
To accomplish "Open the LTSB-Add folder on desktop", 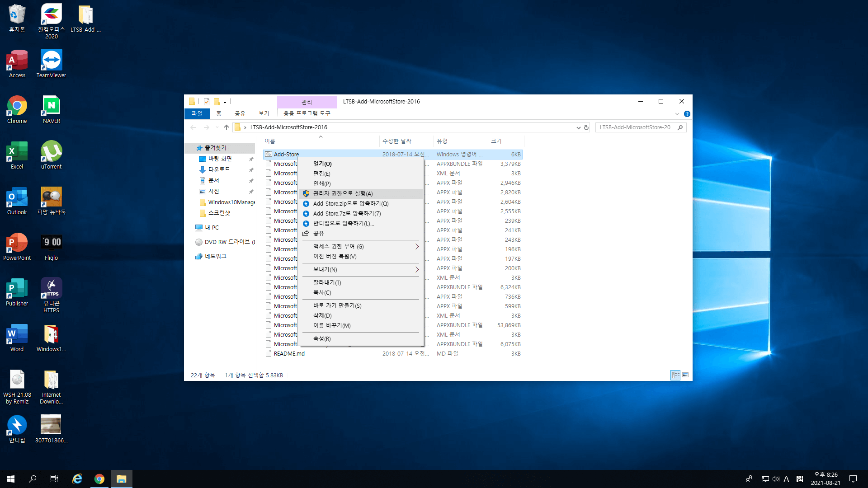I will [x=85, y=18].
